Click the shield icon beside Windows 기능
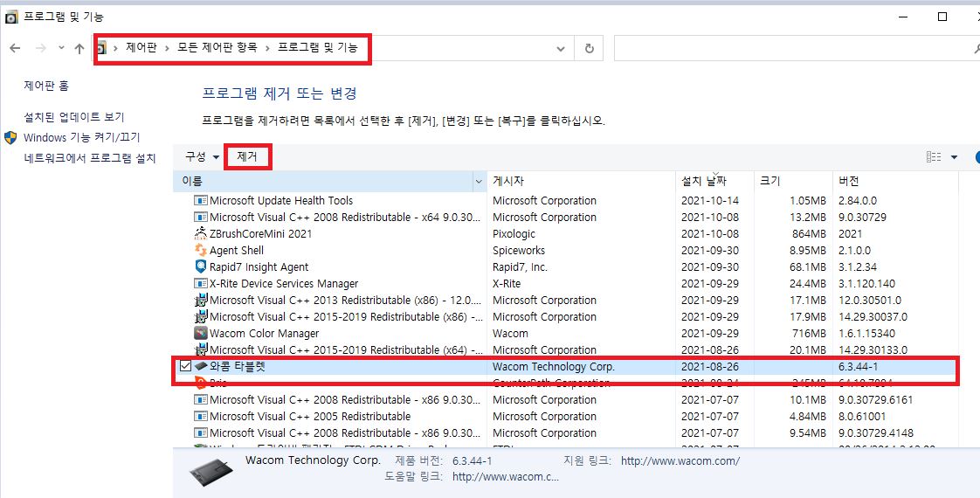Image resolution: width=980 pixels, height=498 pixels. (10, 137)
